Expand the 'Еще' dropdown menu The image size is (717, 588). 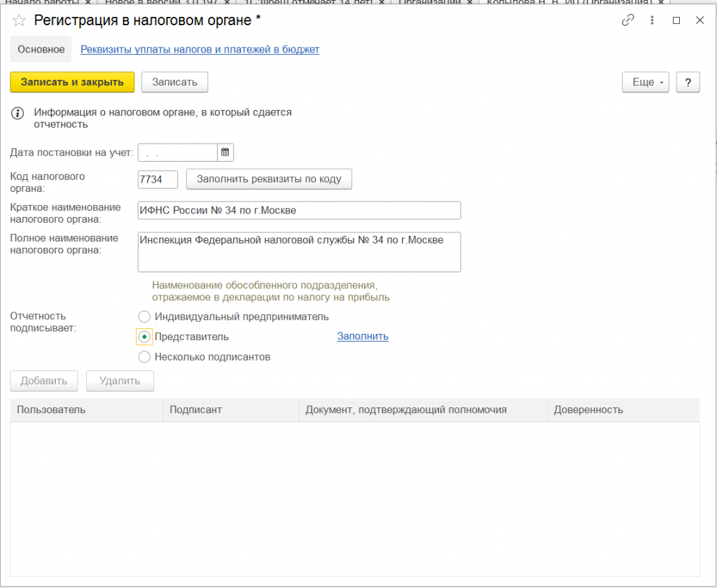pos(645,83)
